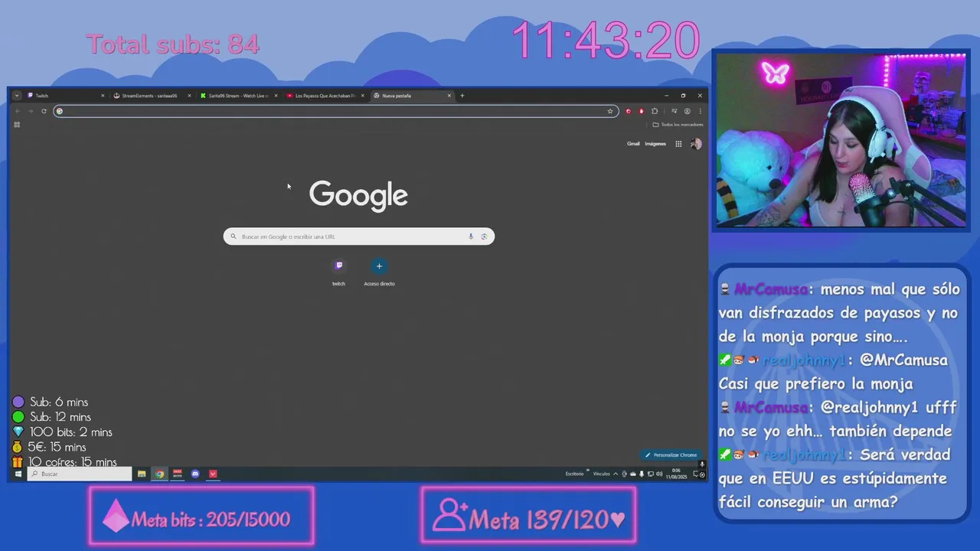The height and width of the screenshot is (551, 980).
Task: Open File Explorer from the taskbar
Action: 142,474
